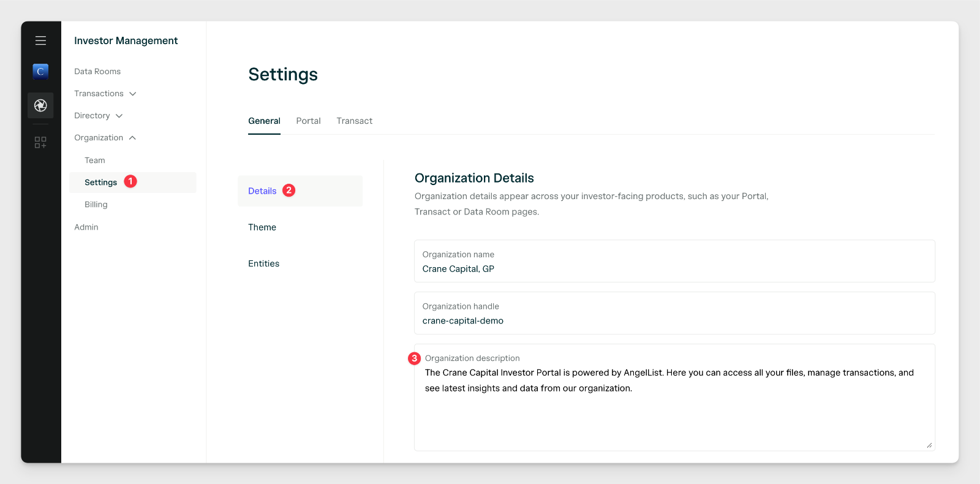Expand the Transactions chevron
The width and height of the screenshot is (980, 484).
[133, 94]
